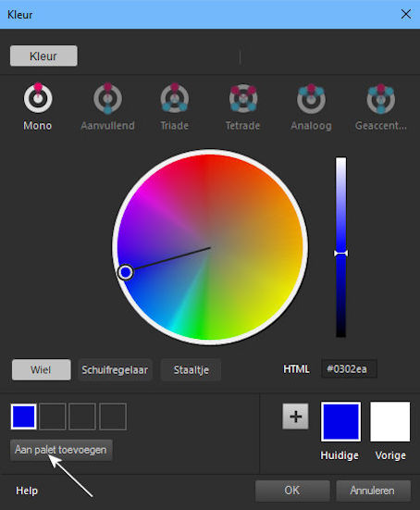The image size is (420, 510).
Task: Click the lightness slider handle
Action: (340, 254)
